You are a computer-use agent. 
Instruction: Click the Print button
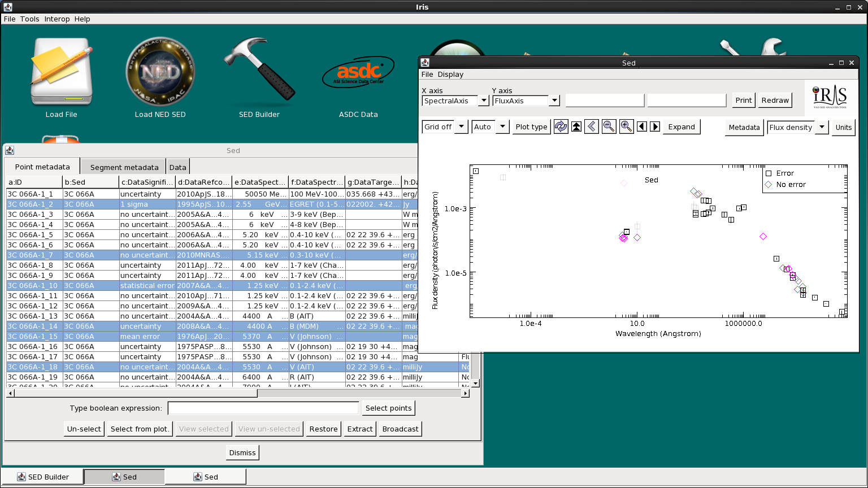pos(744,100)
